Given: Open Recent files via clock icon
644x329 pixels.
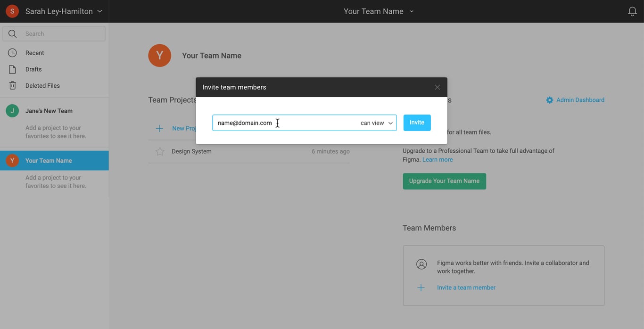Looking at the screenshot, I should coord(12,53).
